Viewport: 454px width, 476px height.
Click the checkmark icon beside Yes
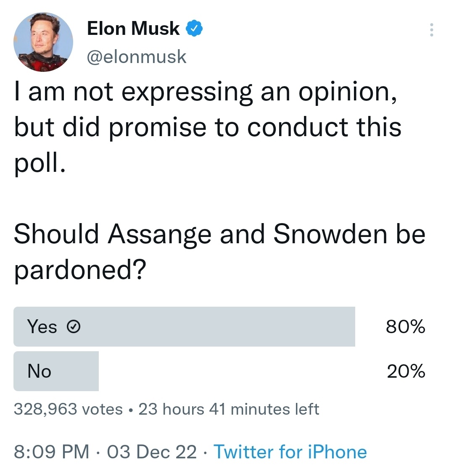point(74,326)
